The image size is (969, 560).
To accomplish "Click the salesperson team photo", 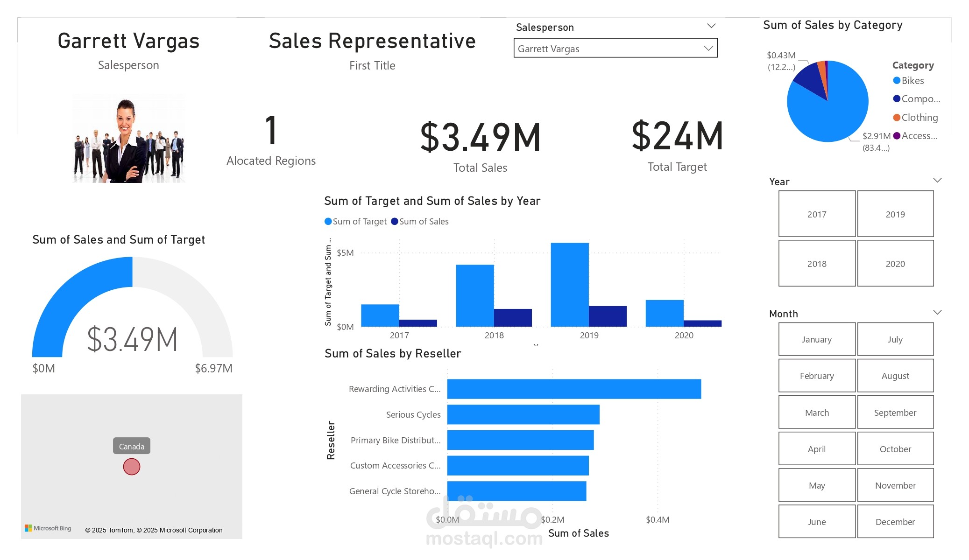I will (129, 138).
